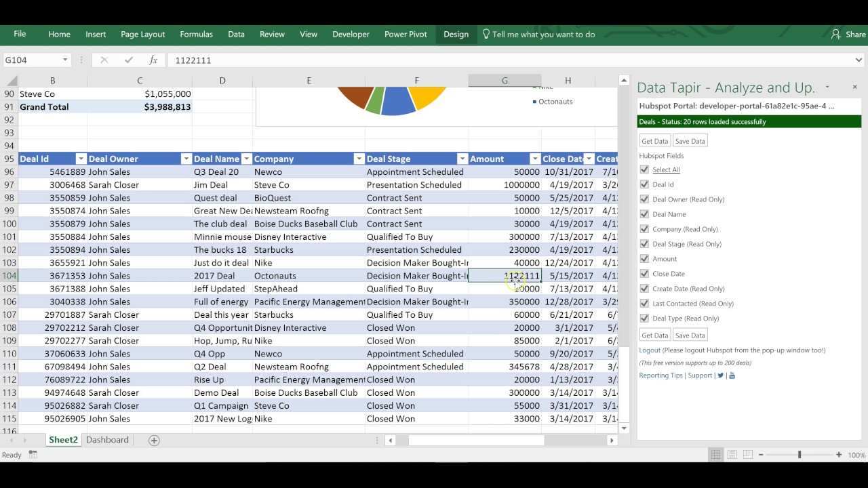Open the Close Date column filter dropdown
The width and height of the screenshot is (868, 488).
589,159
